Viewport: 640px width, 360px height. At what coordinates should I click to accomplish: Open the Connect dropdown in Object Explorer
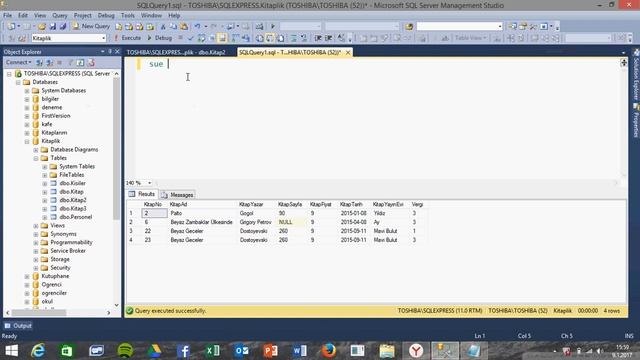tap(18, 62)
